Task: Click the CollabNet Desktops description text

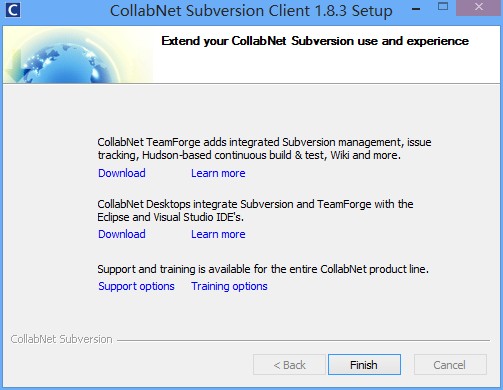Action: point(255,211)
